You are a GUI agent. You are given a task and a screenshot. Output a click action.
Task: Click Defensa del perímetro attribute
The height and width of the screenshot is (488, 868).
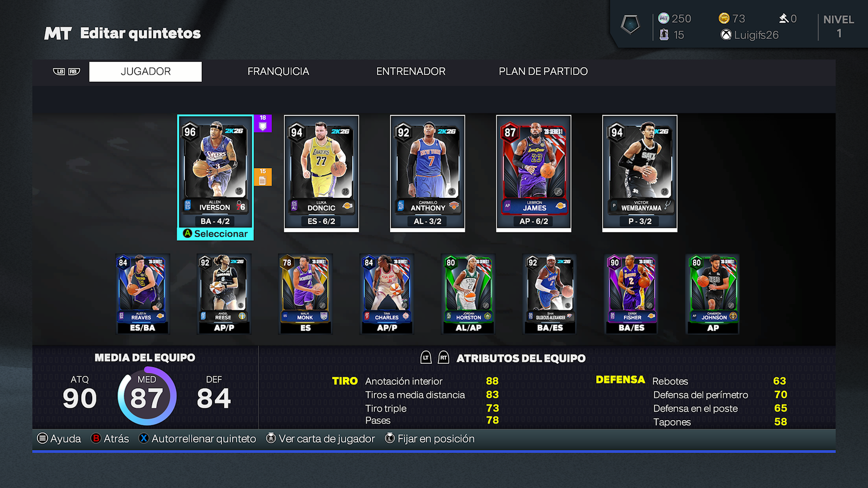(719, 395)
